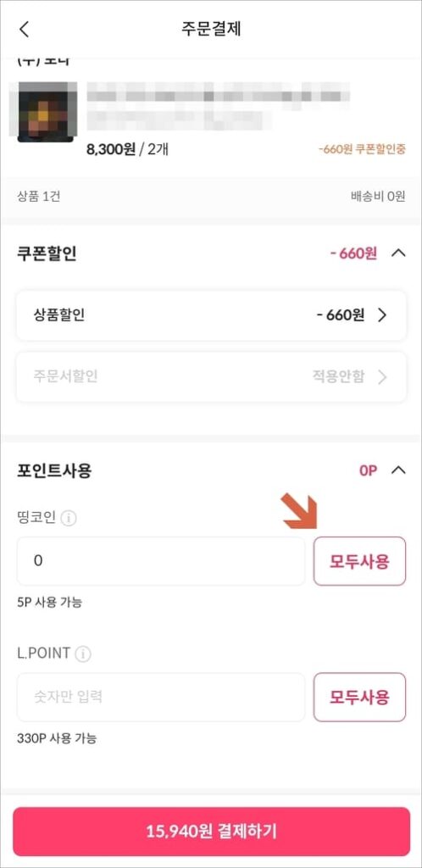Tap the -660원 쿠폰할인중 label
This screenshot has width=422, height=868.
pos(362,149)
